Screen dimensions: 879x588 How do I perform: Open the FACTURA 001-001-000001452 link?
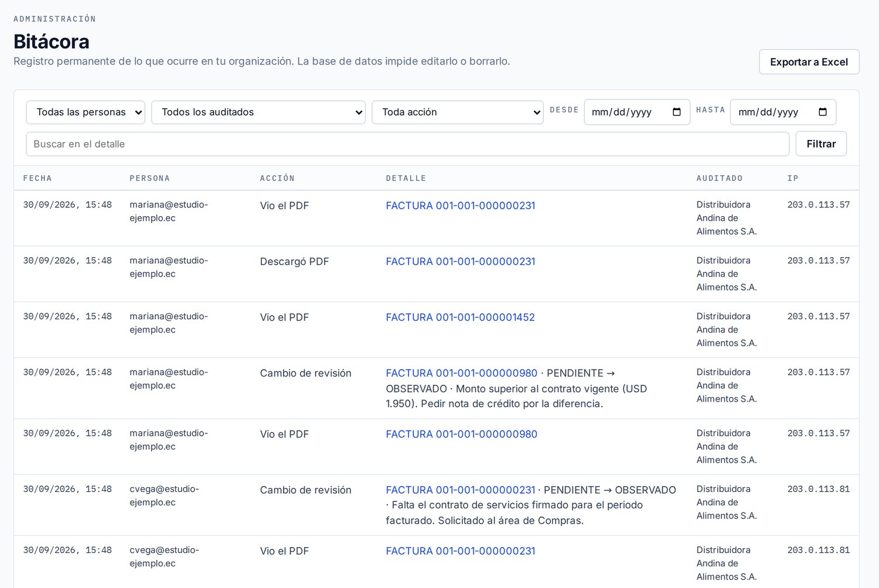pyautogui.click(x=461, y=317)
